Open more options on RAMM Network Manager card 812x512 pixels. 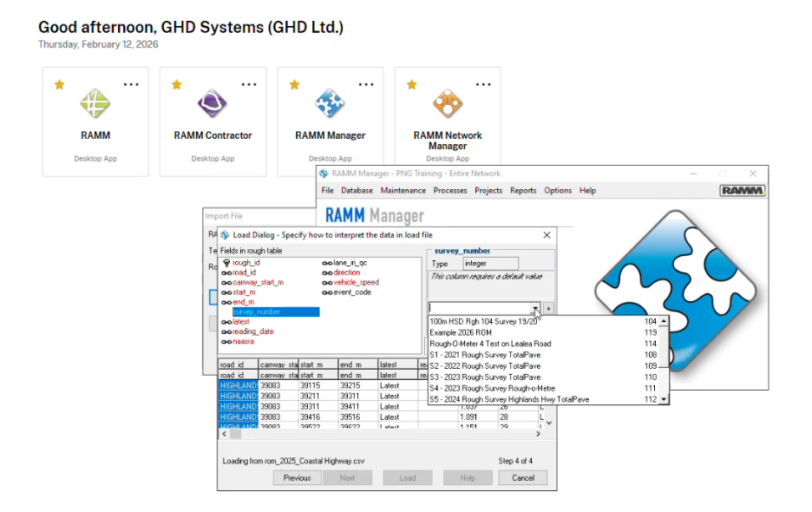[483, 84]
